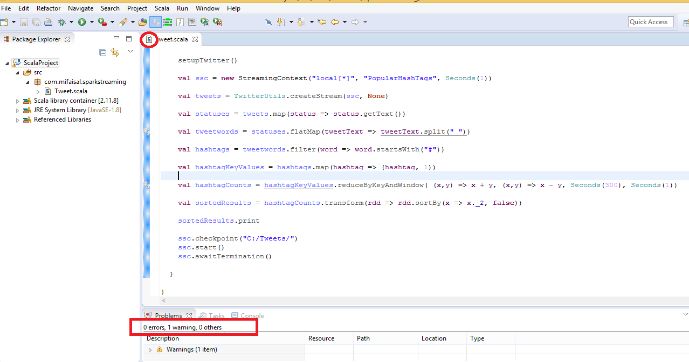This screenshot has height=362, width=689.
Task: Click the Previous Annotation toolbar icon
Action: tap(301, 22)
